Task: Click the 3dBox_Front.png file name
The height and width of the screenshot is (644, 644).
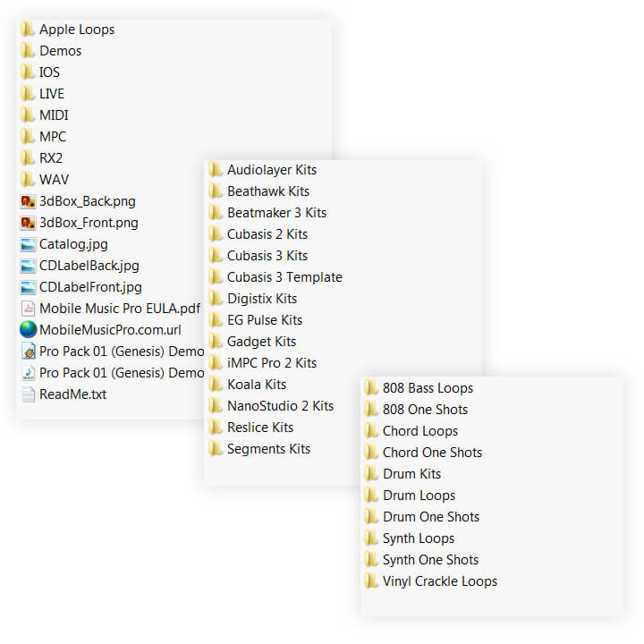Action: 89,223
